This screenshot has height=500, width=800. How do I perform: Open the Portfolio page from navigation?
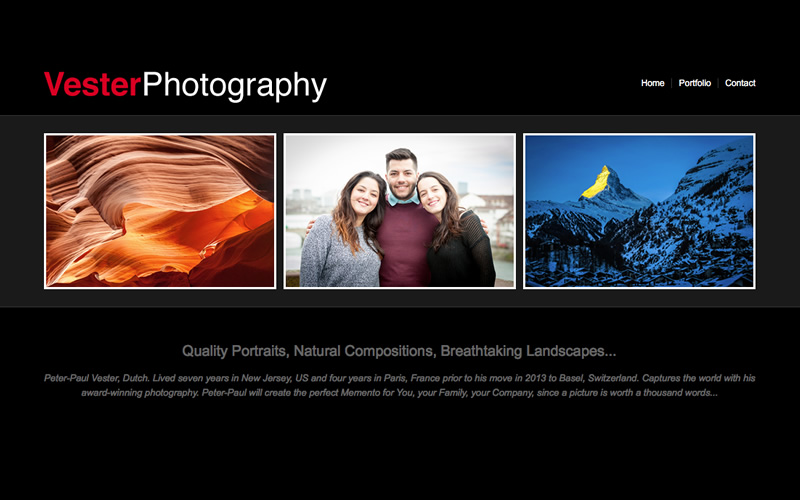(694, 83)
